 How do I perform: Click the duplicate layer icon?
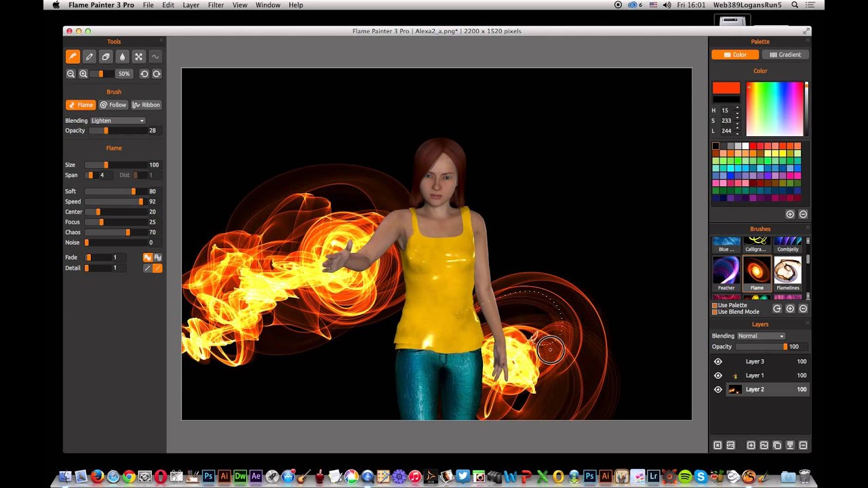tap(777, 445)
